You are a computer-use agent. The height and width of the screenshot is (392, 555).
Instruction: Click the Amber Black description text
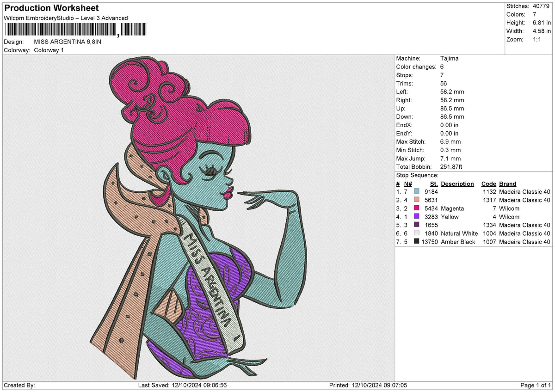458,242
